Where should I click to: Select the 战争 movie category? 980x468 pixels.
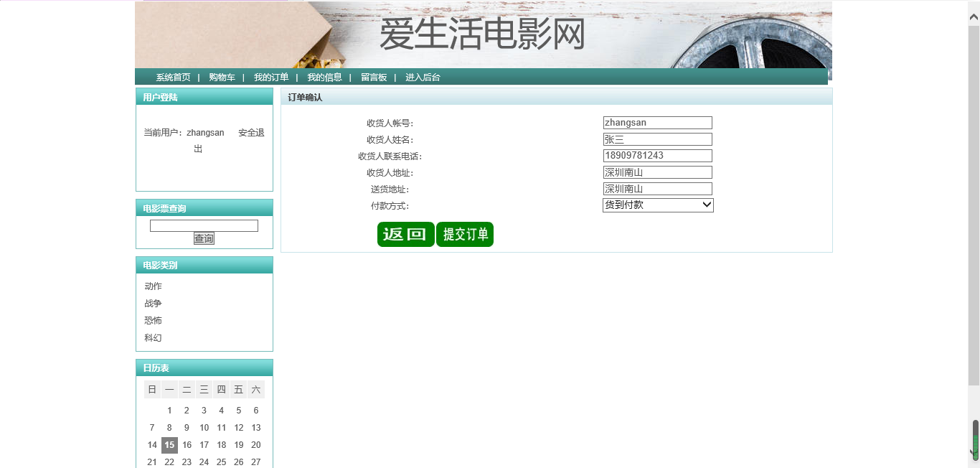pyautogui.click(x=153, y=304)
